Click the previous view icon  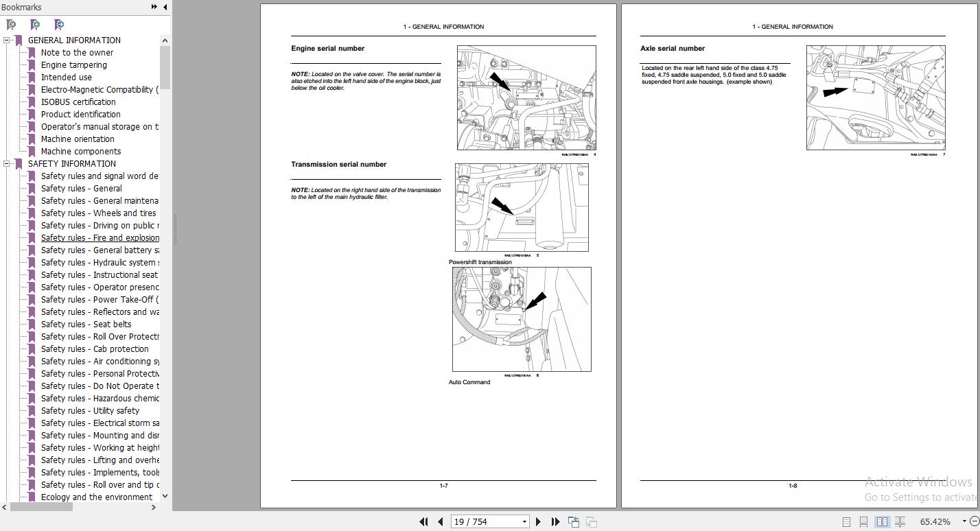pyautogui.click(x=574, y=522)
